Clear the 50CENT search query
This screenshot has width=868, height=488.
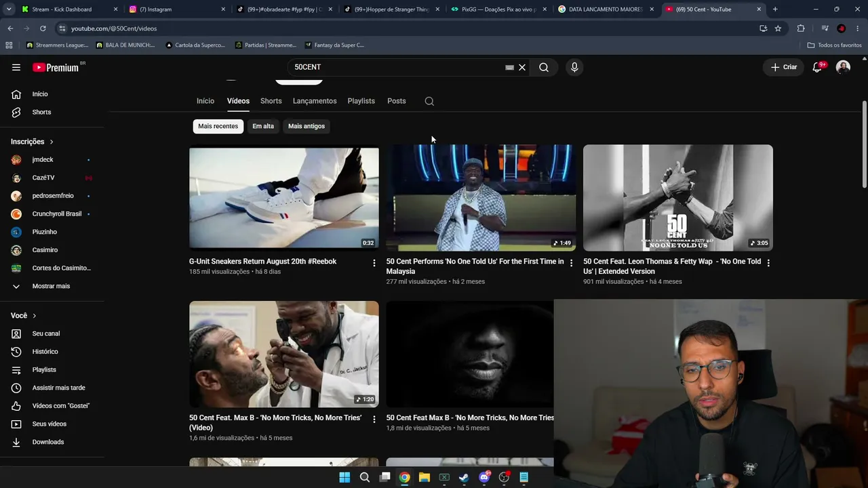click(x=522, y=67)
